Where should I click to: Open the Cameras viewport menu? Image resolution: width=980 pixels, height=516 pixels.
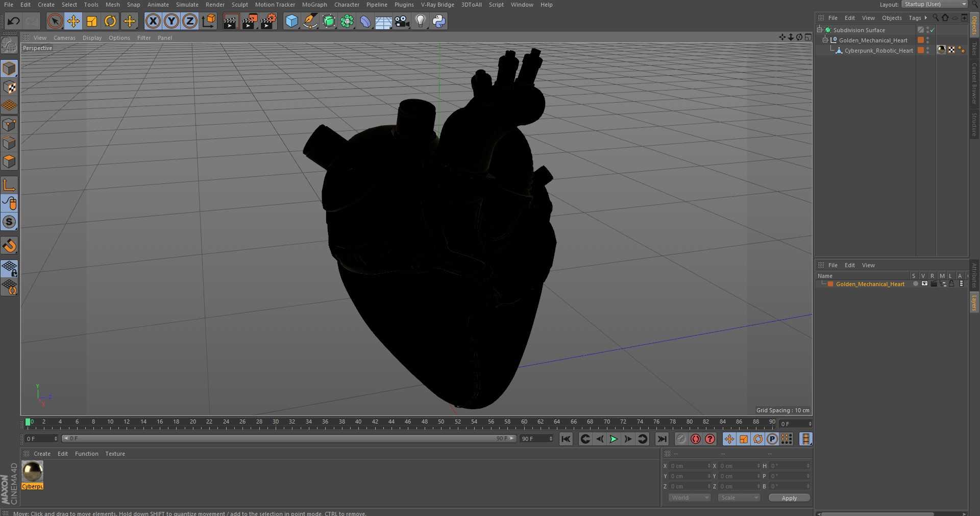pyautogui.click(x=64, y=38)
